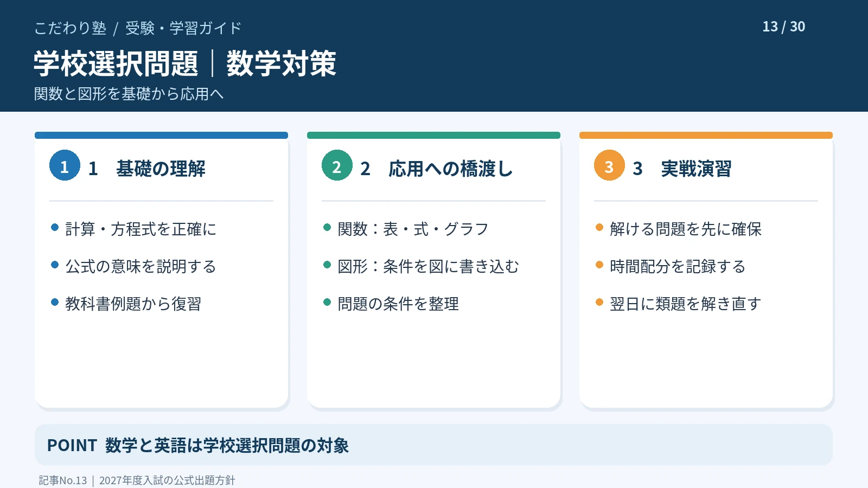This screenshot has height=488, width=868.
Task: Click the blue circled number 1 badge
Action: [x=65, y=165]
